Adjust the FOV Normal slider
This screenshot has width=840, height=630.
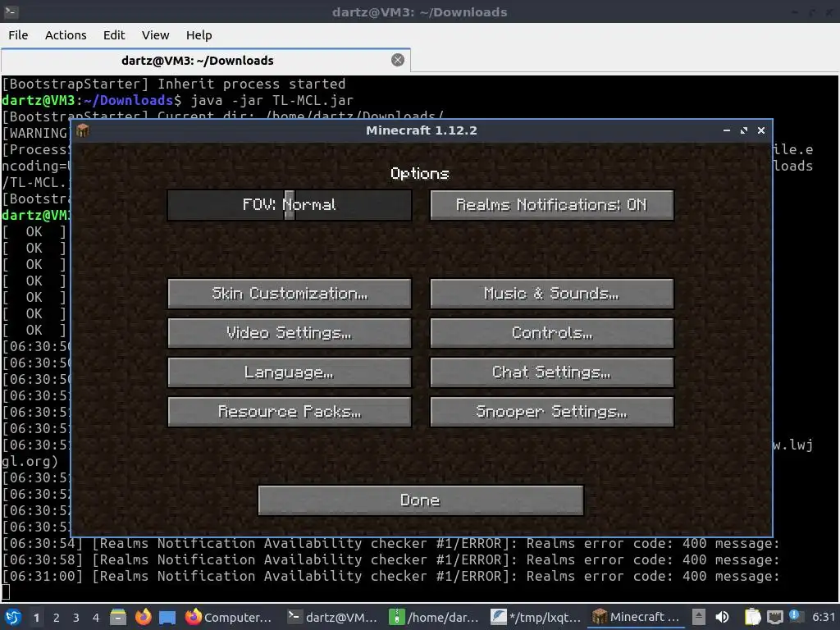point(290,204)
